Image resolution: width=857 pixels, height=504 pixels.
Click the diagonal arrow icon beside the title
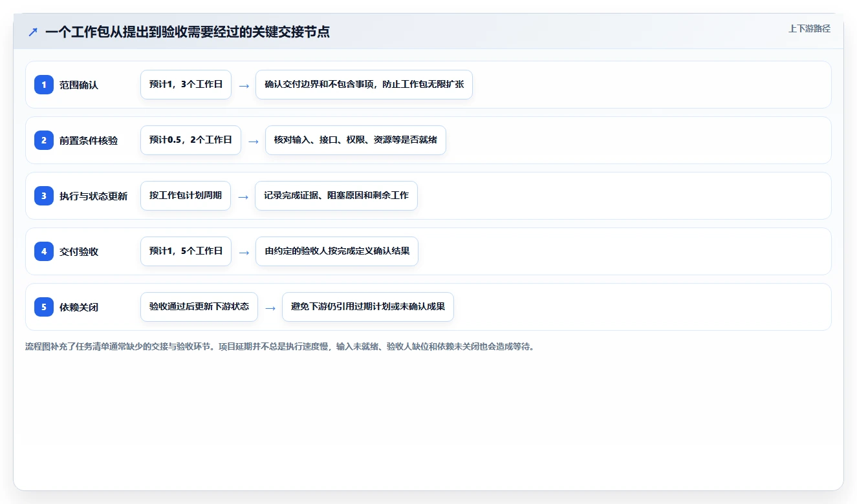33,32
